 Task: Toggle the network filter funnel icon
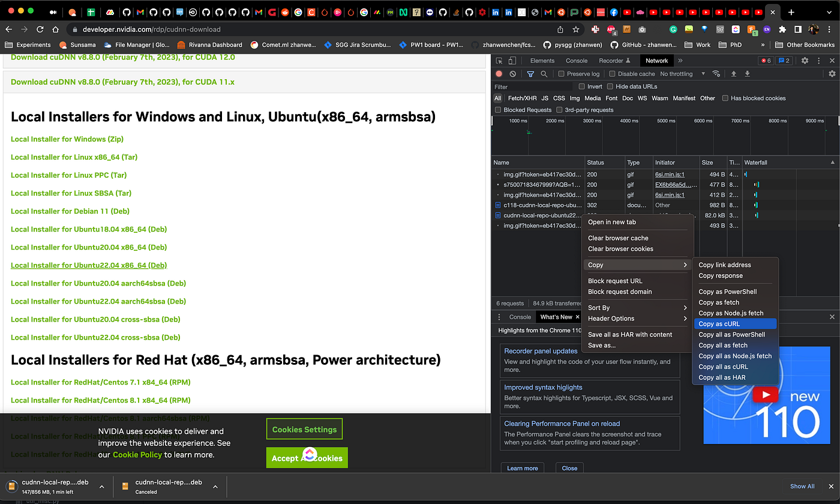530,74
